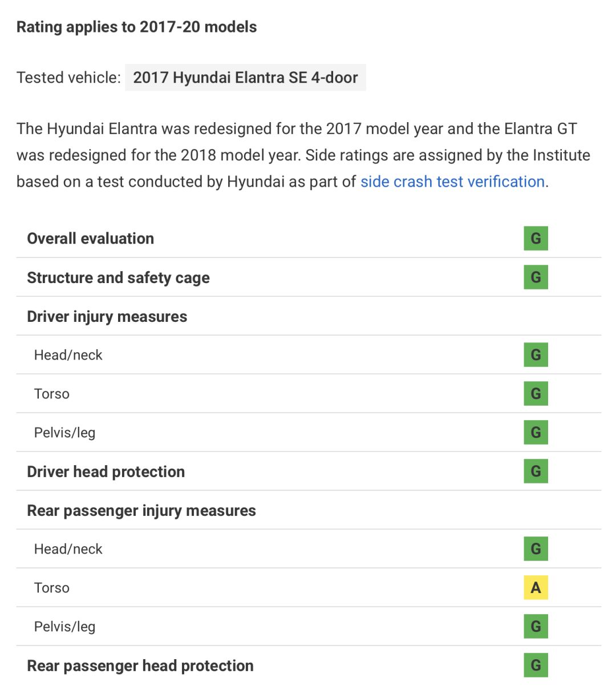Click the Driver head protection row label
The width and height of the screenshot is (616, 694).
point(106,472)
